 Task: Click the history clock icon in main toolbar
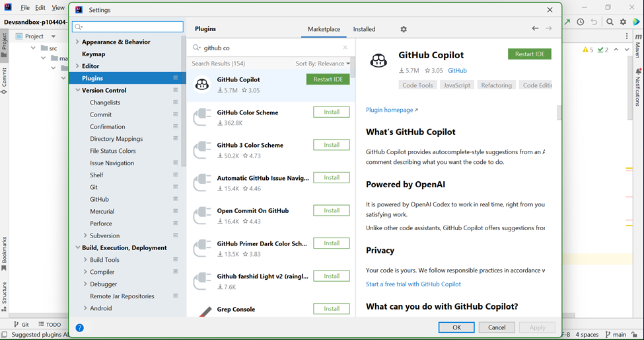pyautogui.click(x=581, y=22)
